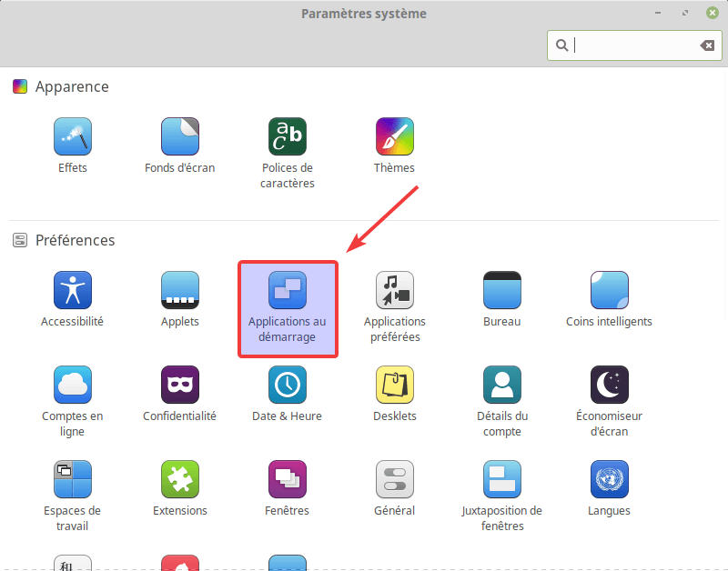This screenshot has width=728, height=571.
Task: Open the Bureau preferences icon
Action: [502, 290]
